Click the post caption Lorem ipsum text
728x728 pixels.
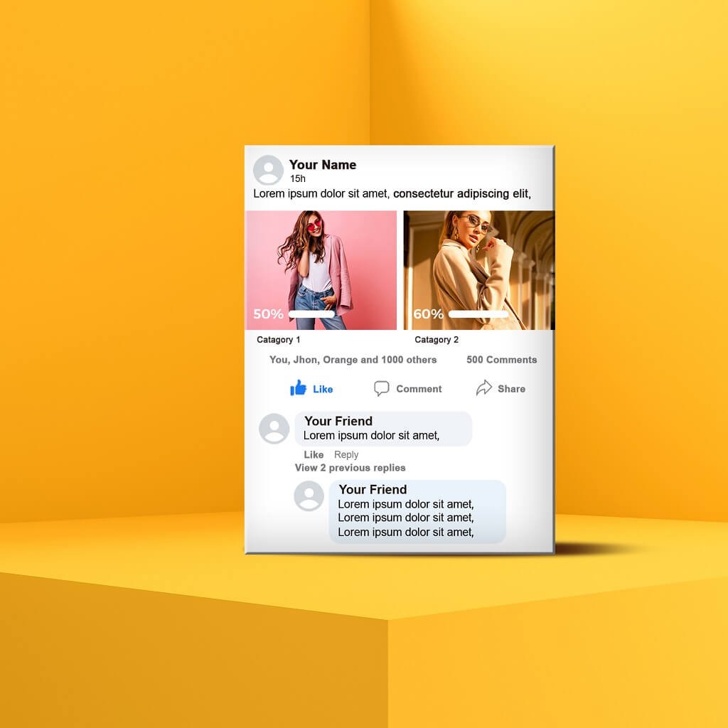click(x=392, y=194)
